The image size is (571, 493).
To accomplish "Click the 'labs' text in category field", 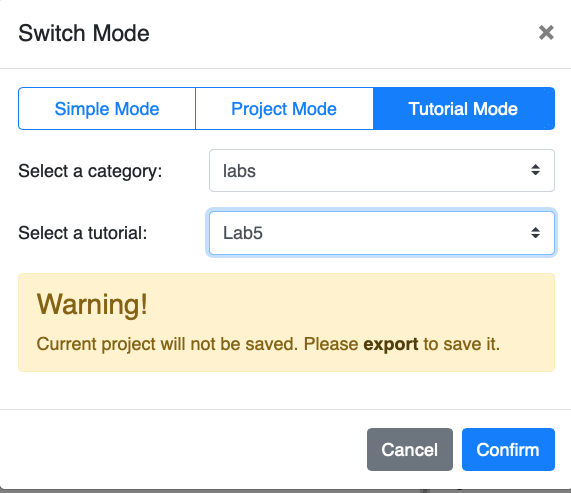I will pyautogui.click(x=239, y=171).
